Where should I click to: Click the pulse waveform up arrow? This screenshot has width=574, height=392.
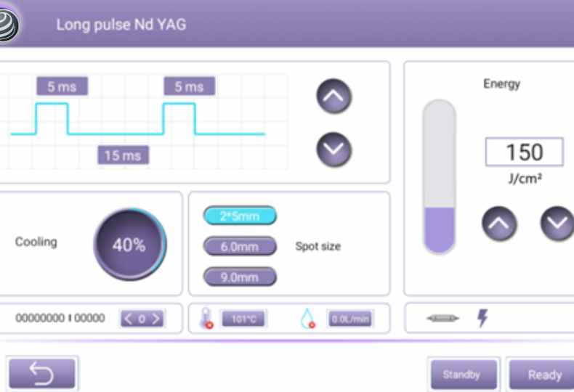(x=334, y=96)
